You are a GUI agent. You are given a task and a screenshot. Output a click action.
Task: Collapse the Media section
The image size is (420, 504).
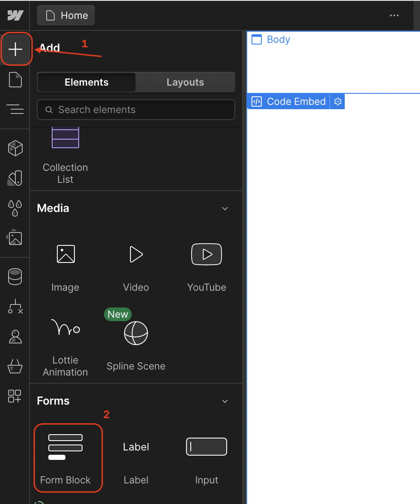coord(225,209)
